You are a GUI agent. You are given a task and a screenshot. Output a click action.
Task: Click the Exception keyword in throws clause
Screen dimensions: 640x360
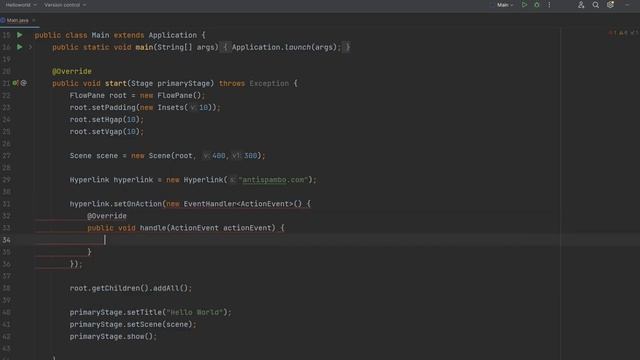tap(269, 83)
